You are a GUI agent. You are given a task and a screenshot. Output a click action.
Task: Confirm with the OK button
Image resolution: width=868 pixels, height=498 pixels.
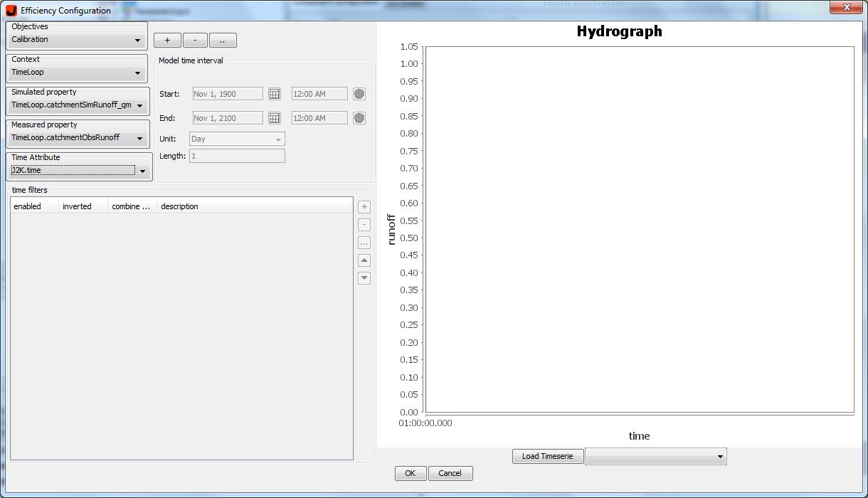tap(411, 473)
